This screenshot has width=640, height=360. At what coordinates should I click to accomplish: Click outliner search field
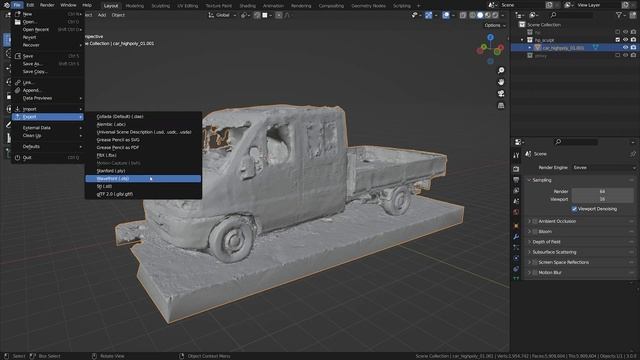point(571,15)
